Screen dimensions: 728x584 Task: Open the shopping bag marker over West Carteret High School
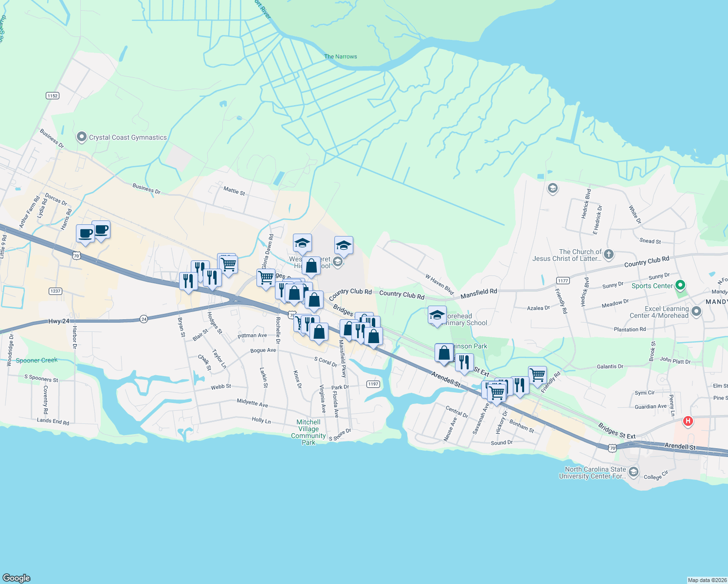pyautogui.click(x=311, y=267)
